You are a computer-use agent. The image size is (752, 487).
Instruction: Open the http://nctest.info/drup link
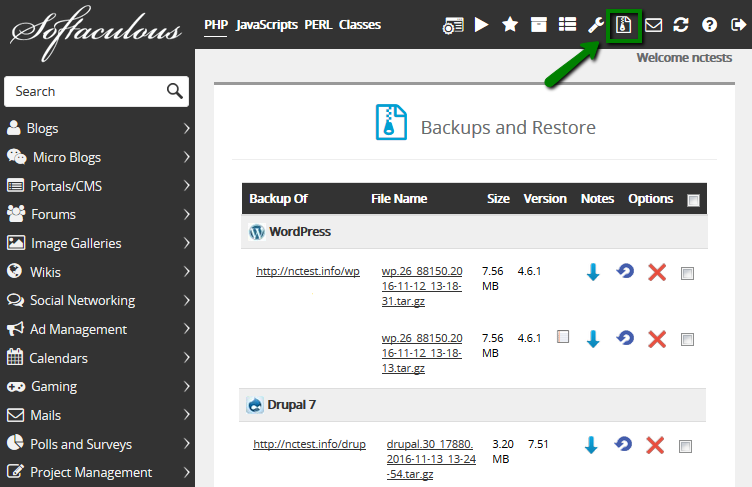[x=309, y=444]
